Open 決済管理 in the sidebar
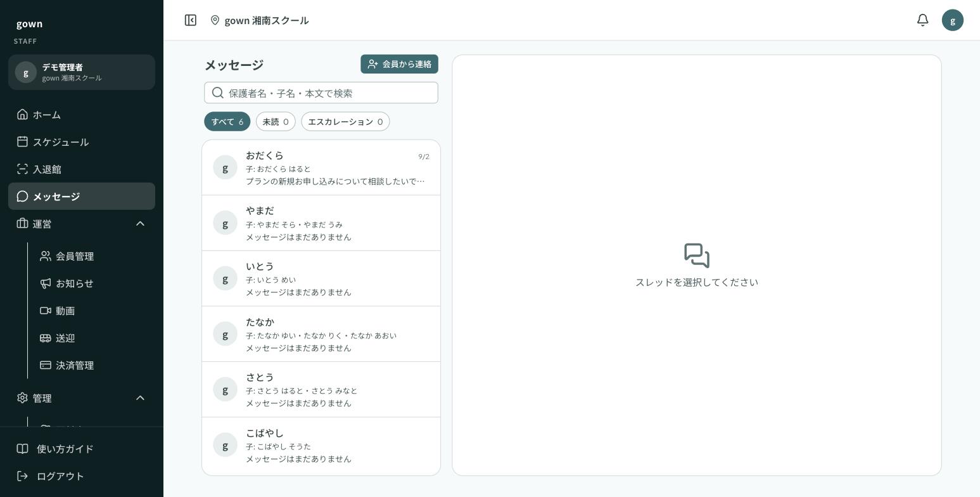Viewport: 980px width, 497px height. click(x=93, y=365)
